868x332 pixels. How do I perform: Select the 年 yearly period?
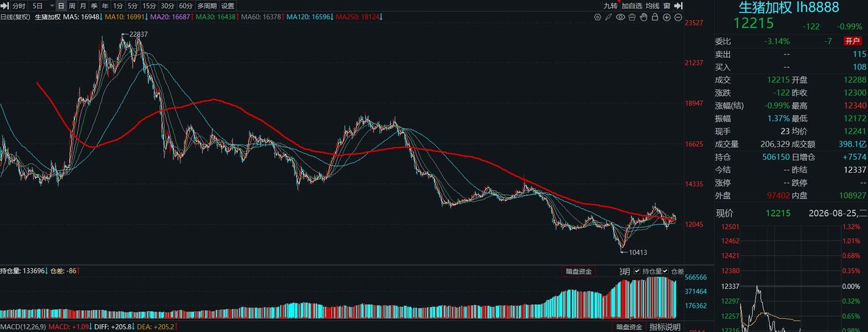coord(104,5)
